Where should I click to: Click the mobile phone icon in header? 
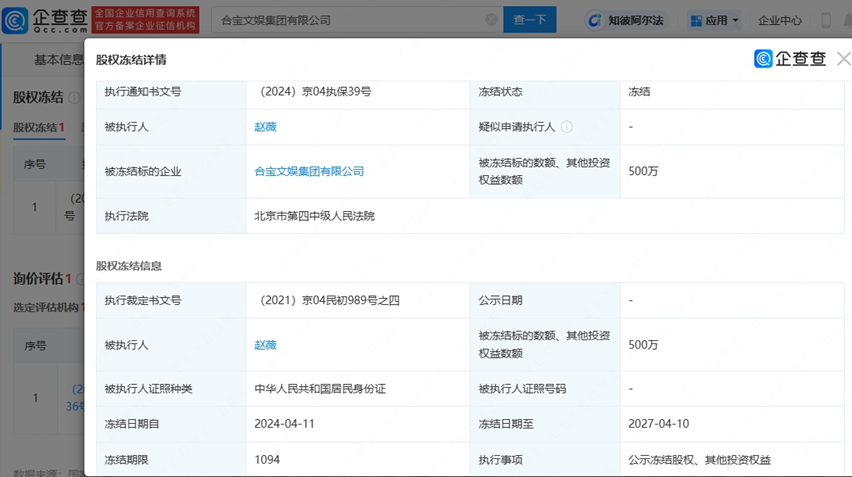(826, 21)
